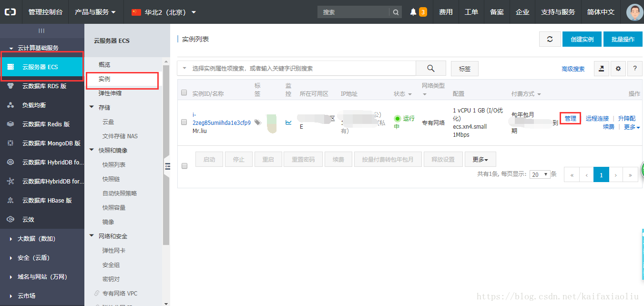Open the bottom 更多 batch dropdown

click(480, 159)
